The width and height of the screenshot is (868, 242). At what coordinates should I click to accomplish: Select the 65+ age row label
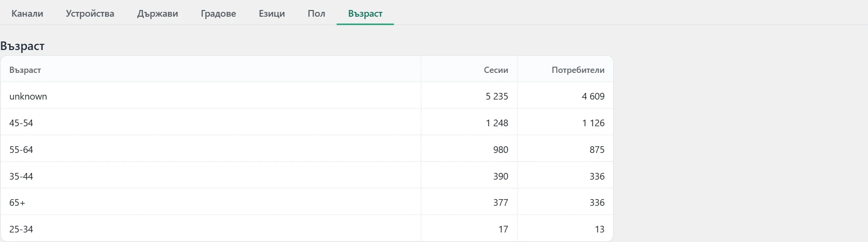17,202
